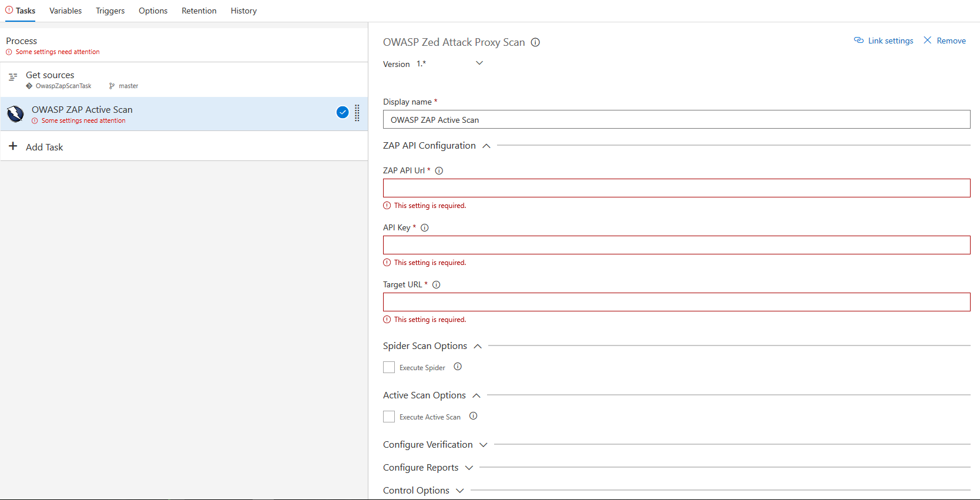Click the info icon beside Target URL
The image size is (980, 500).
pos(437,285)
